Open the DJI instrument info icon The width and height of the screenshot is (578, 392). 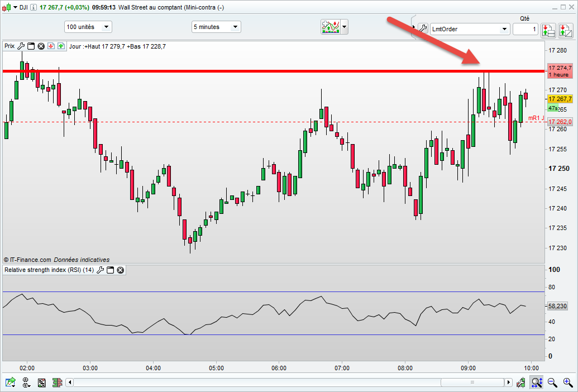click(x=34, y=7)
